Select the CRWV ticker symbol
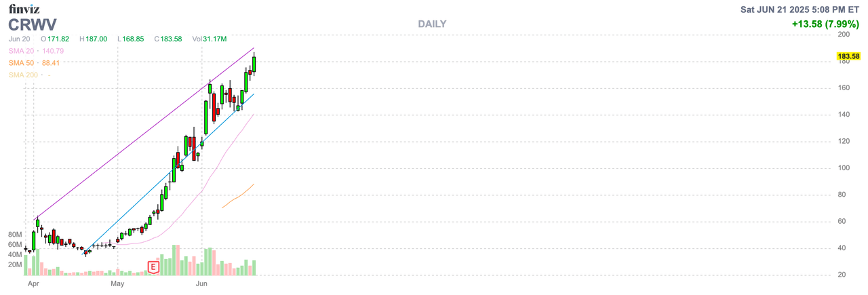This screenshot has height=295, width=868. tap(32, 24)
